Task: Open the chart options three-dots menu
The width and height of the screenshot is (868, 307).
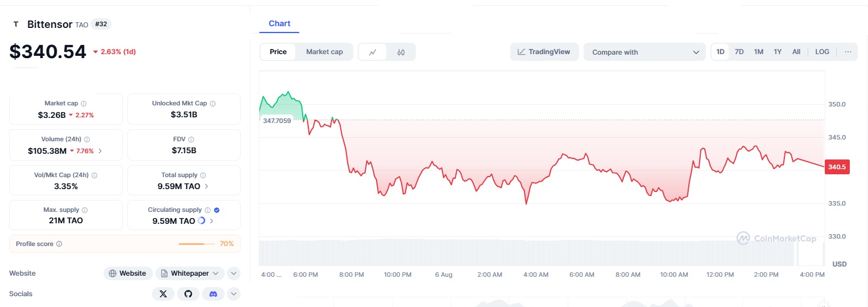Action: (x=848, y=52)
